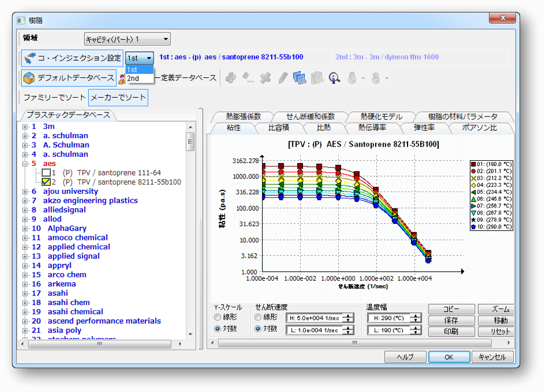Open the 熱硬化モデル tab

pos(381,116)
